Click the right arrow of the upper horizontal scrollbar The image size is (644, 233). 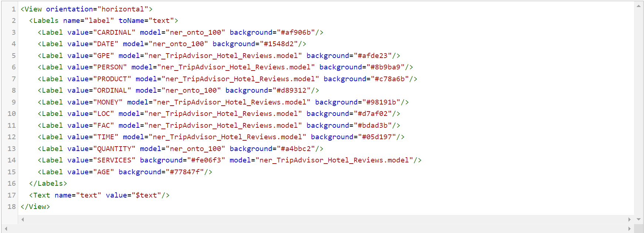pyautogui.click(x=630, y=219)
